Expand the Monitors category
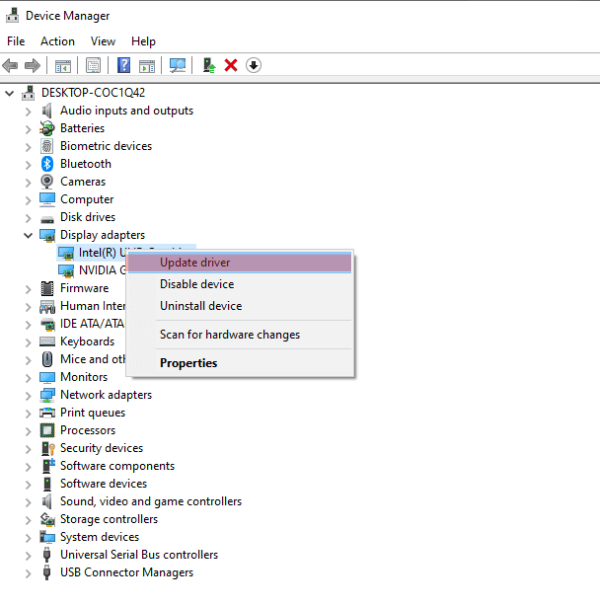The height and width of the screenshot is (600, 600). click(28, 378)
